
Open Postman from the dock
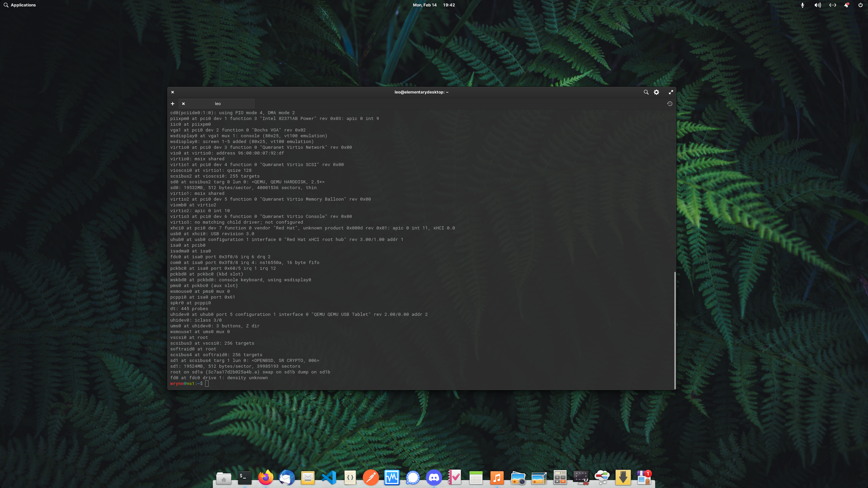[x=371, y=477]
